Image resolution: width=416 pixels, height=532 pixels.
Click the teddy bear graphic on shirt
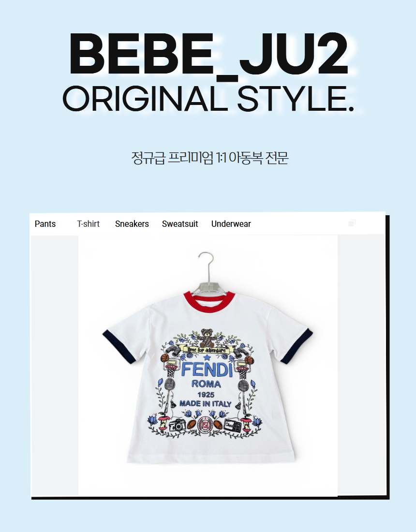point(207,337)
